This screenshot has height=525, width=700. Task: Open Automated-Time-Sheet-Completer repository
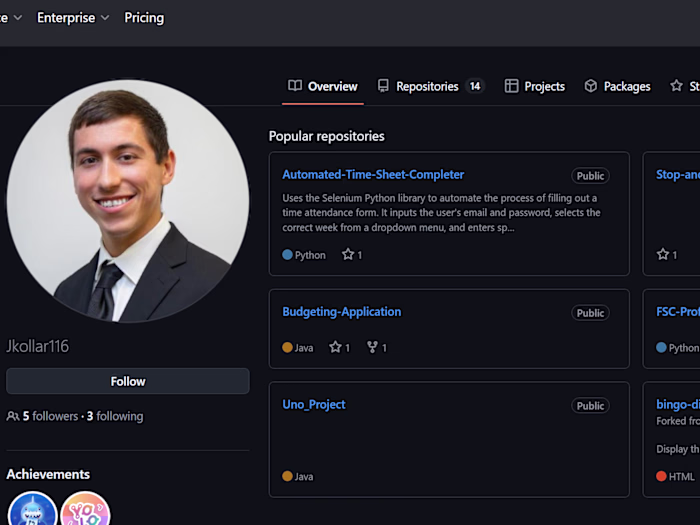(x=373, y=175)
